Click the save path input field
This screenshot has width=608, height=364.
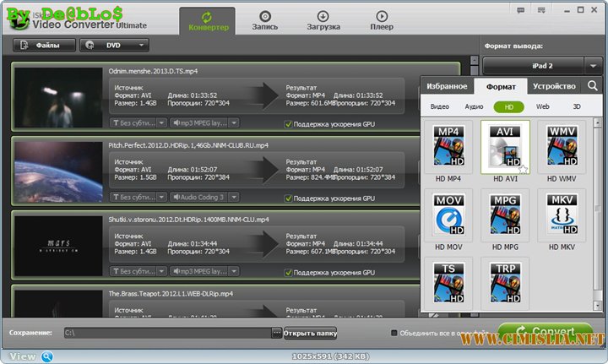(169, 333)
